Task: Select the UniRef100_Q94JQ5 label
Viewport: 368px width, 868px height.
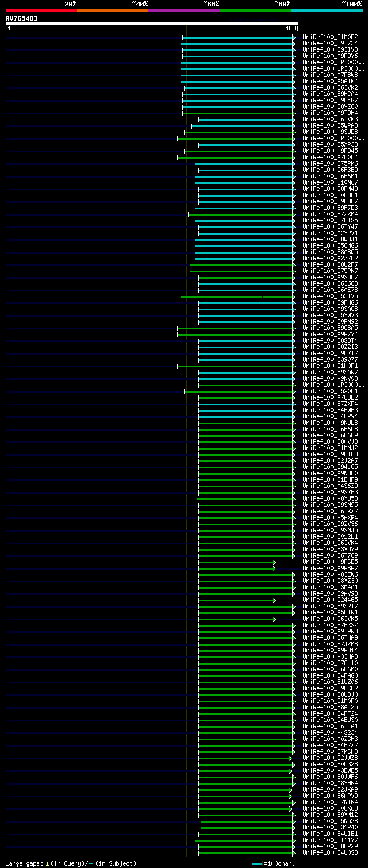Action: coord(330,467)
